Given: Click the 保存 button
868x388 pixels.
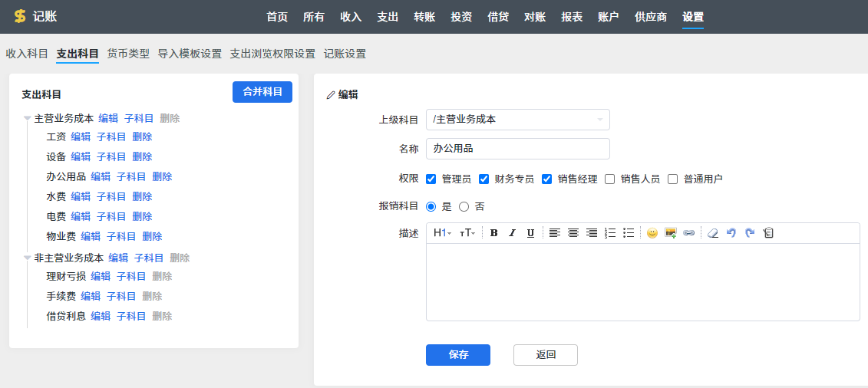Looking at the screenshot, I should point(458,355).
